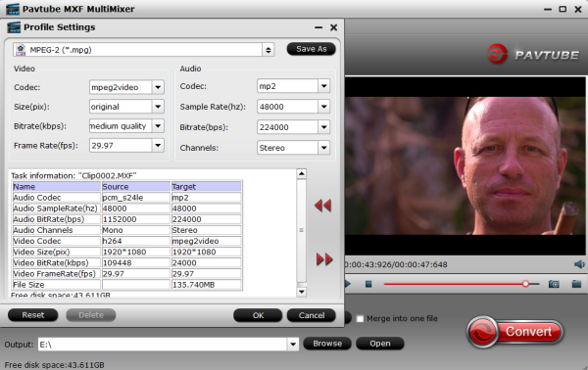The height and width of the screenshot is (370, 588).
Task: Select the pcm_s24le source cell
Action: point(136,198)
